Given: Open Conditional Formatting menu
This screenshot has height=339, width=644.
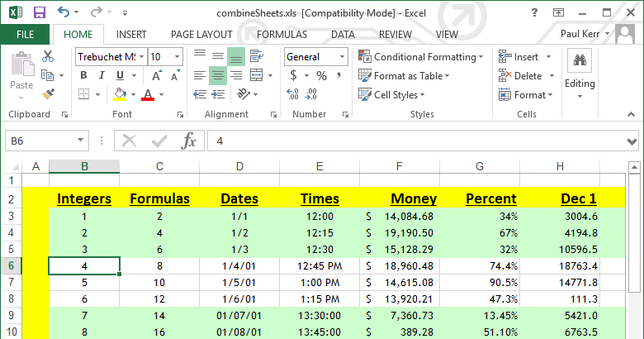Looking at the screenshot, I should click(x=420, y=57).
